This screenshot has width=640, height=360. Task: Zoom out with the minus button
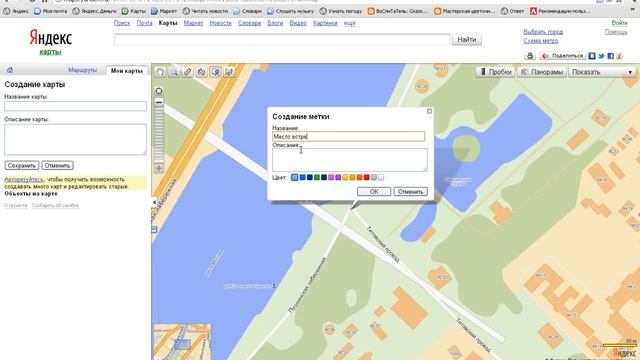tap(159, 102)
